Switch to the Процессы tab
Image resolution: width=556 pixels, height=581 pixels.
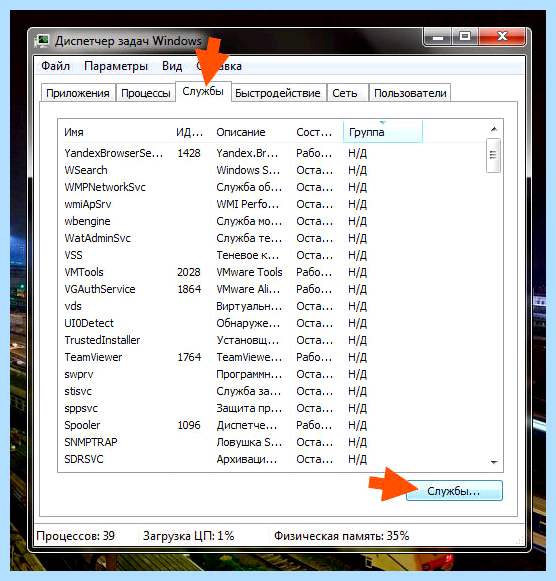tap(146, 93)
